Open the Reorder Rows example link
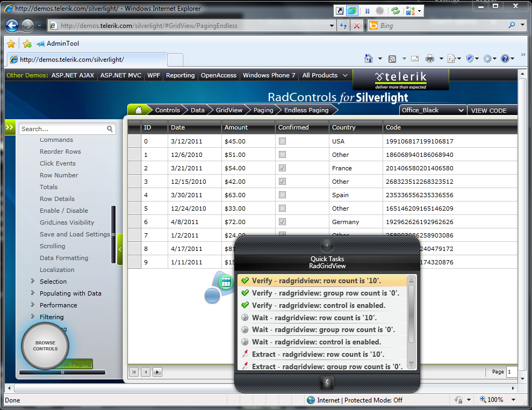The height and width of the screenshot is (410, 532). 60,152
